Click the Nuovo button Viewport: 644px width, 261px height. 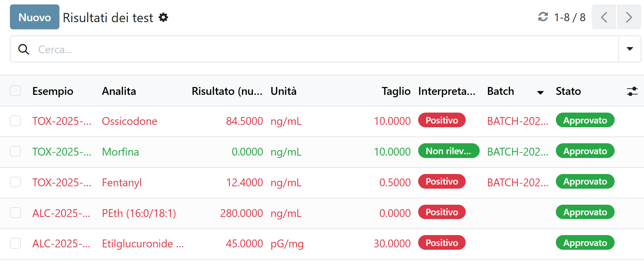pyautogui.click(x=35, y=17)
